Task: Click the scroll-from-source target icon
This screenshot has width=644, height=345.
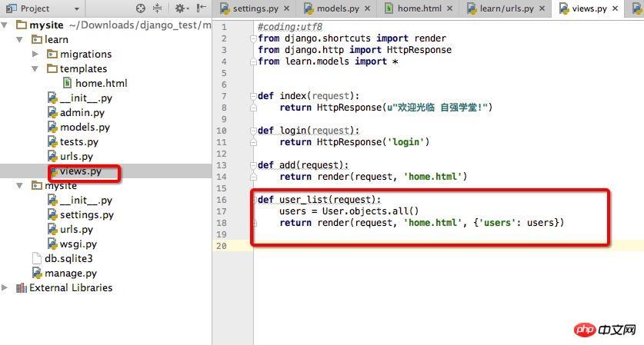Action: coord(141,8)
